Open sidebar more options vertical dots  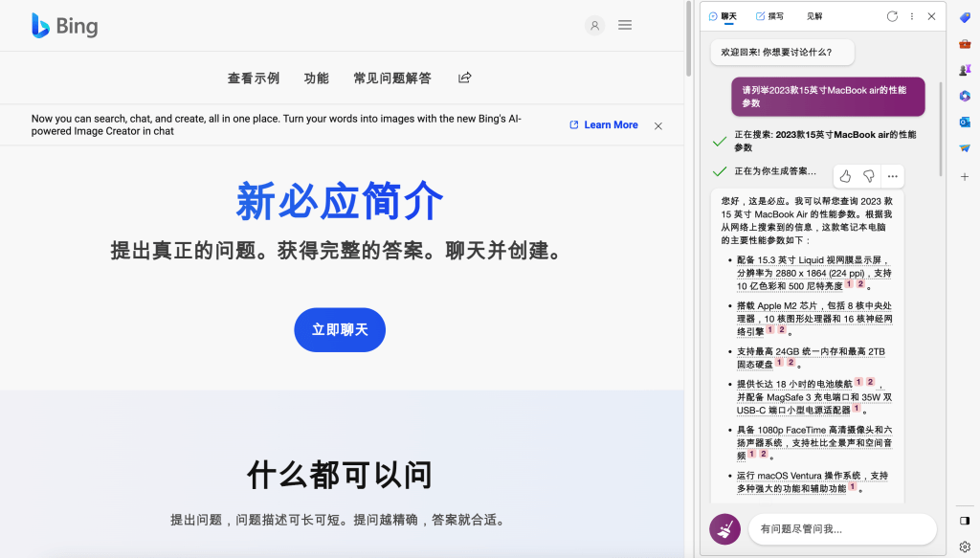[912, 16]
